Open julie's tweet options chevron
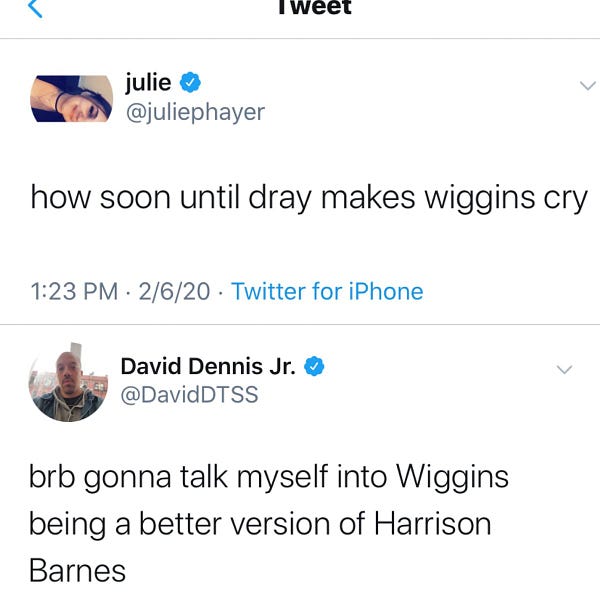600x600 pixels. click(x=588, y=85)
